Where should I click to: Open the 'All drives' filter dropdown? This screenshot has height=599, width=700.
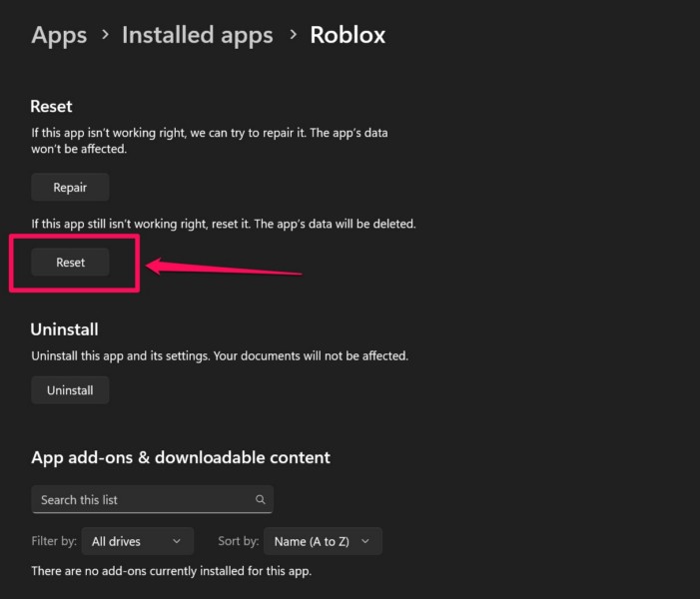[x=136, y=541]
